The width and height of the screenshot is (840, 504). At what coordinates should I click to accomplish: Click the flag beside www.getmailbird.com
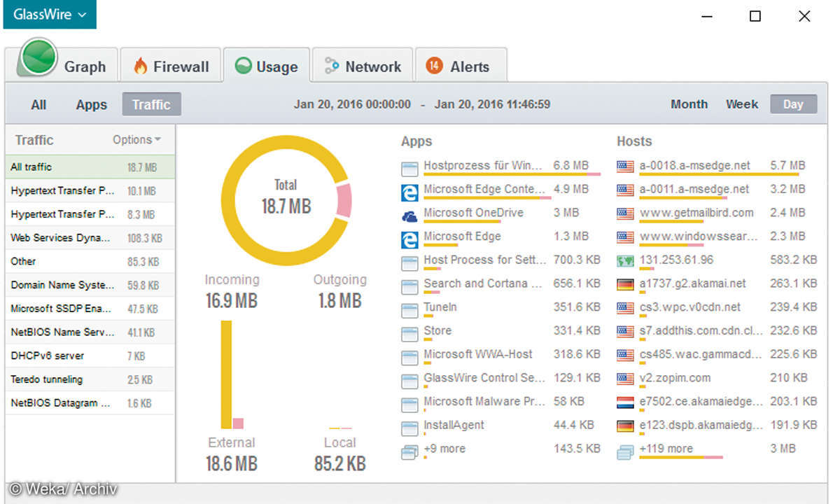(625, 213)
